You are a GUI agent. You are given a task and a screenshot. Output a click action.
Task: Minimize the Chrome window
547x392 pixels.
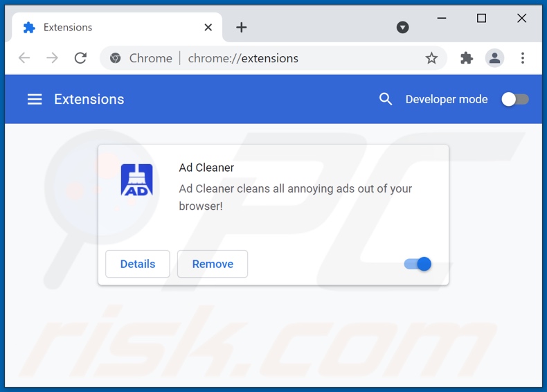click(x=442, y=18)
